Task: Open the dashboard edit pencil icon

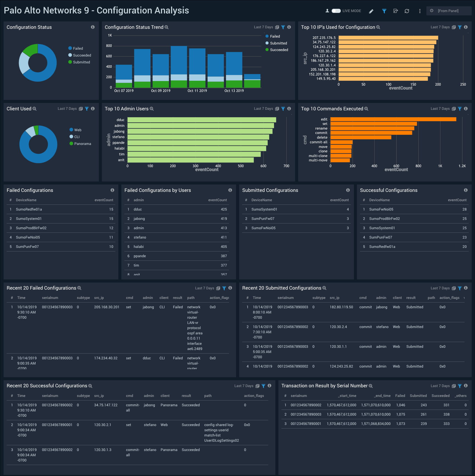Action: (371, 11)
